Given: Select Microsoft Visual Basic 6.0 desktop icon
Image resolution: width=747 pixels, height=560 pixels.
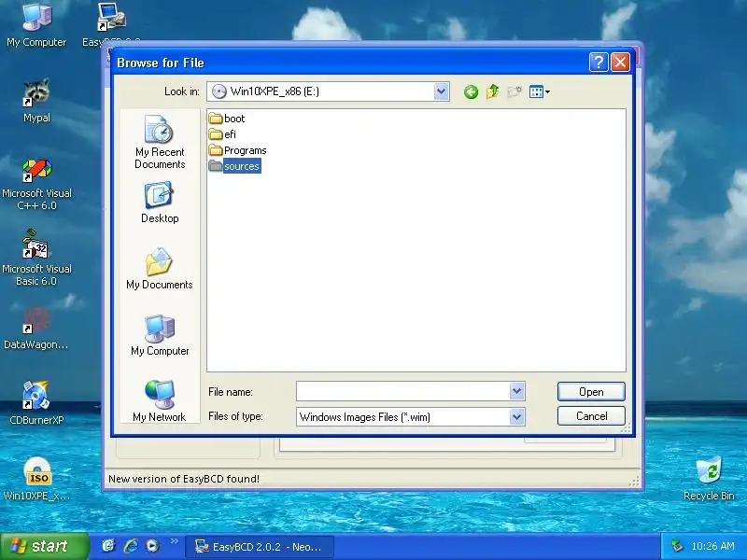Looking at the screenshot, I should tap(36, 259).
